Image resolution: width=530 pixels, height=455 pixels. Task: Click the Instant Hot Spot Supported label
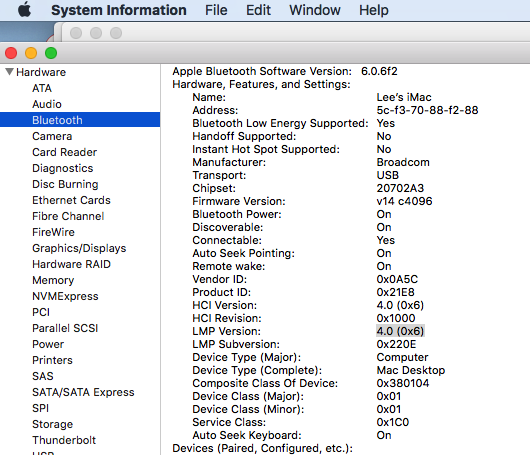tap(266, 149)
